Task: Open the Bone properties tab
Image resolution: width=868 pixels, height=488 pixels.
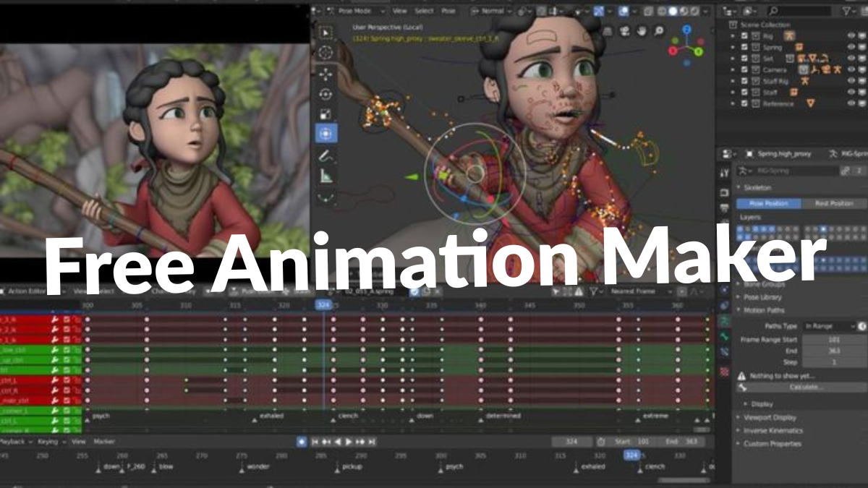Action: pos(724,338)
